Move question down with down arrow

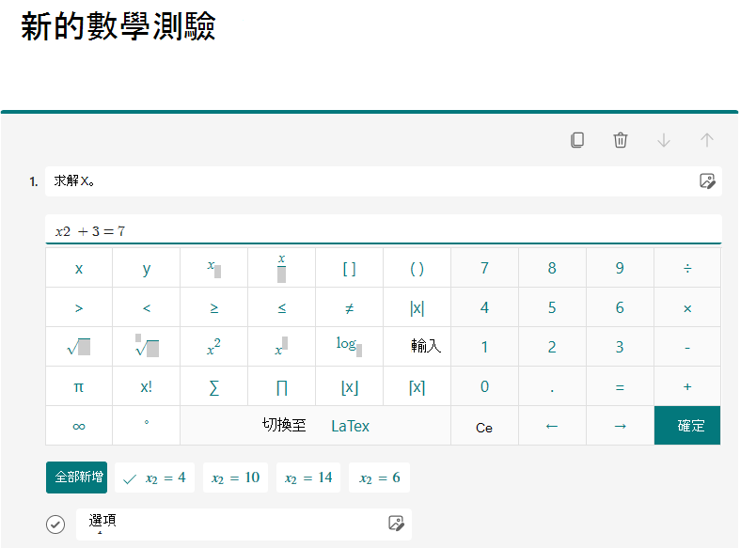(664, 140)
